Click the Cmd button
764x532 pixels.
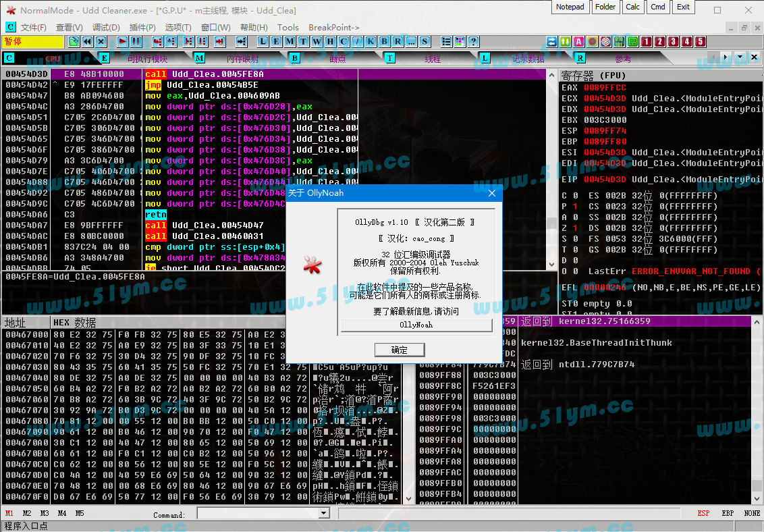[658, 7]
